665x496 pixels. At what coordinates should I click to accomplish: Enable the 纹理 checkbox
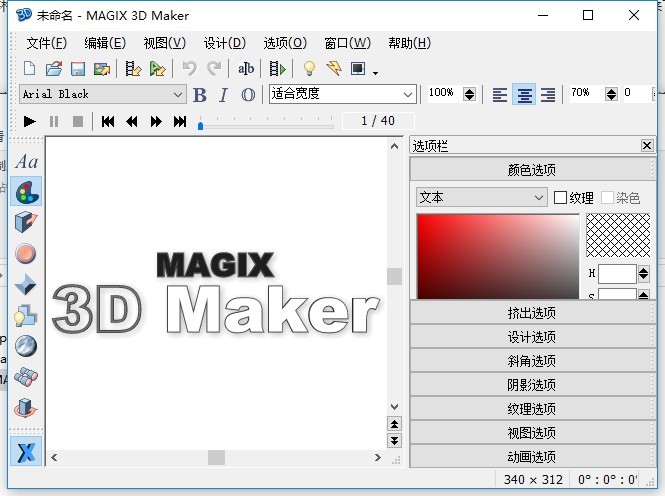pos(560,198)
